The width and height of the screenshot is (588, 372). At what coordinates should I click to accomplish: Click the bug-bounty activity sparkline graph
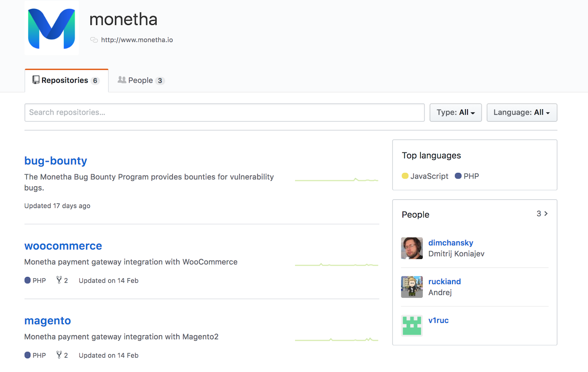coord(336,180)
